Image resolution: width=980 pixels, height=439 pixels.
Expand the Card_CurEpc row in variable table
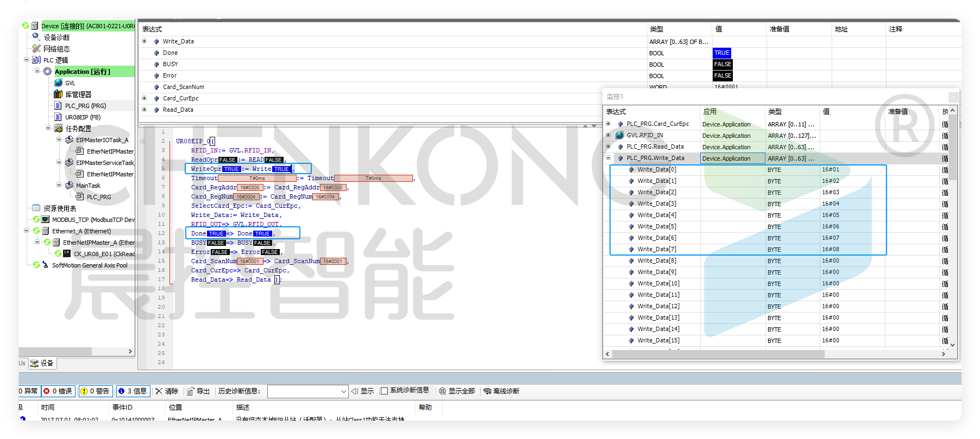[x=144, y=98]
